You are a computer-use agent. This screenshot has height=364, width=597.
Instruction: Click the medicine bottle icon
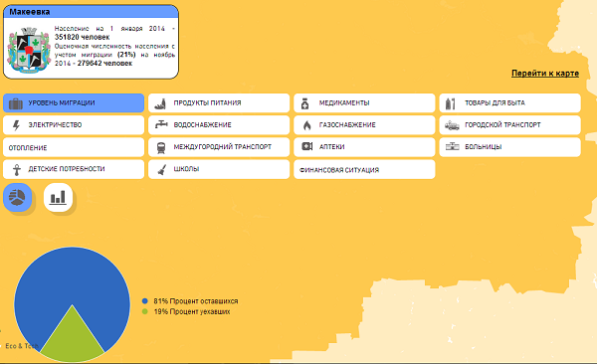click(x=305, y=103)
